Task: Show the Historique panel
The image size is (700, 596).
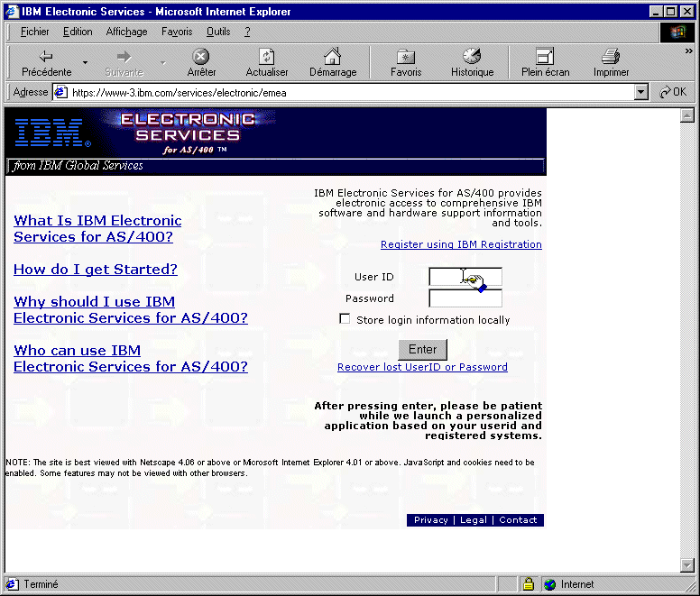Action: coord(472,62)
